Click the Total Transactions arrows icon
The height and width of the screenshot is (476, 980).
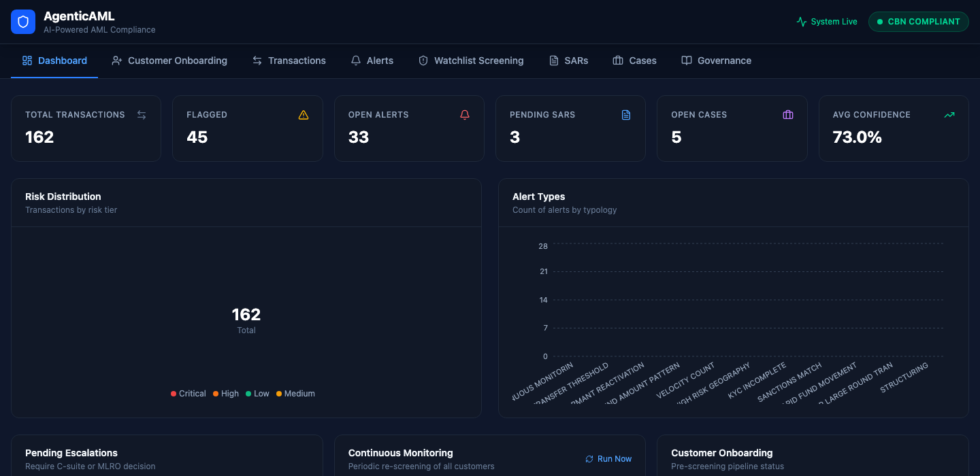point(142,115)
